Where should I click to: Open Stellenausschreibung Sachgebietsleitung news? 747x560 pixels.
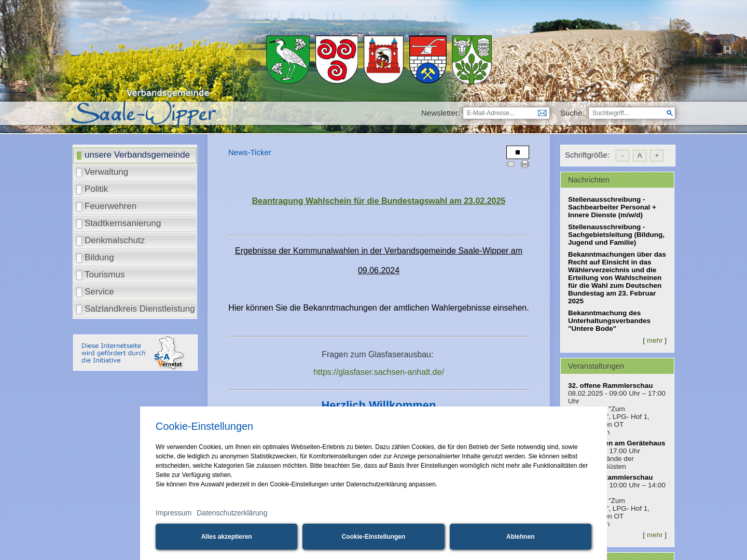click(x=616, y=235)
